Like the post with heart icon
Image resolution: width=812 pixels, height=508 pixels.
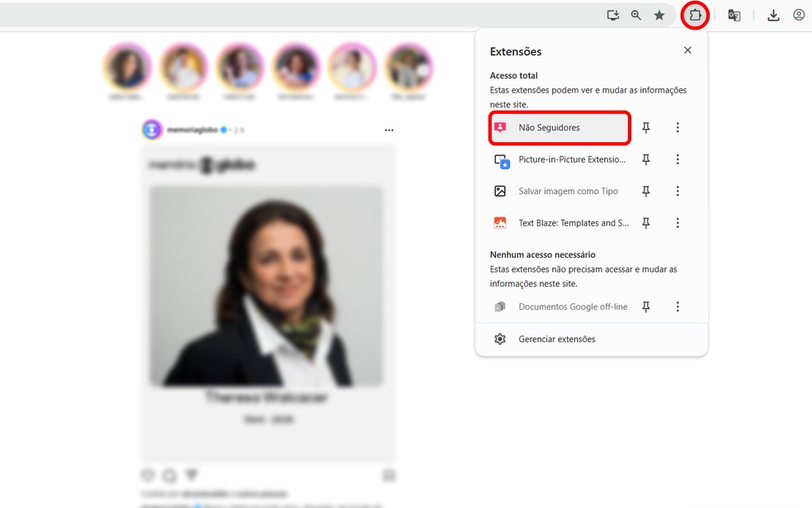tap(148, 475)
